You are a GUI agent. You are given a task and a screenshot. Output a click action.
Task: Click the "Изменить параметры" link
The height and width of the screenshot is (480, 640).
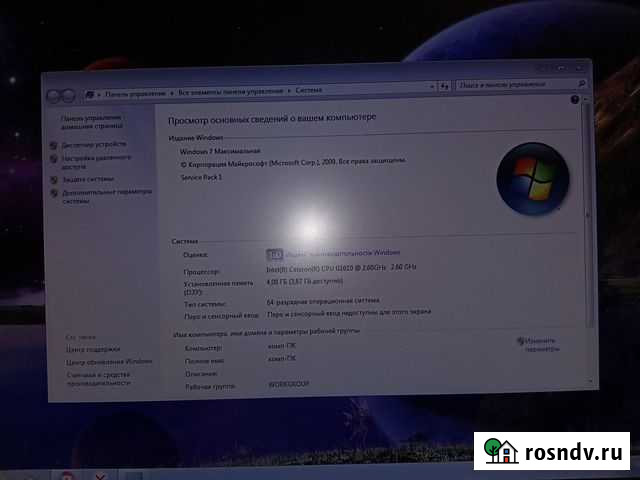coord(547,344)
